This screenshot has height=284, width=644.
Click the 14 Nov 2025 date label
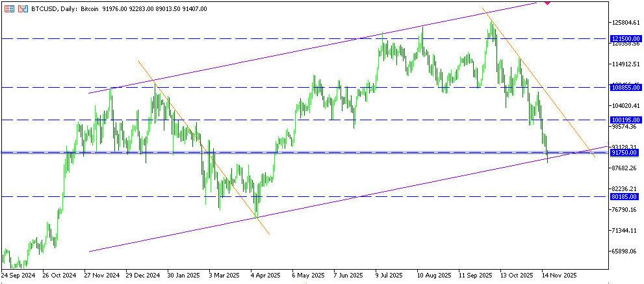coord(560,276)
